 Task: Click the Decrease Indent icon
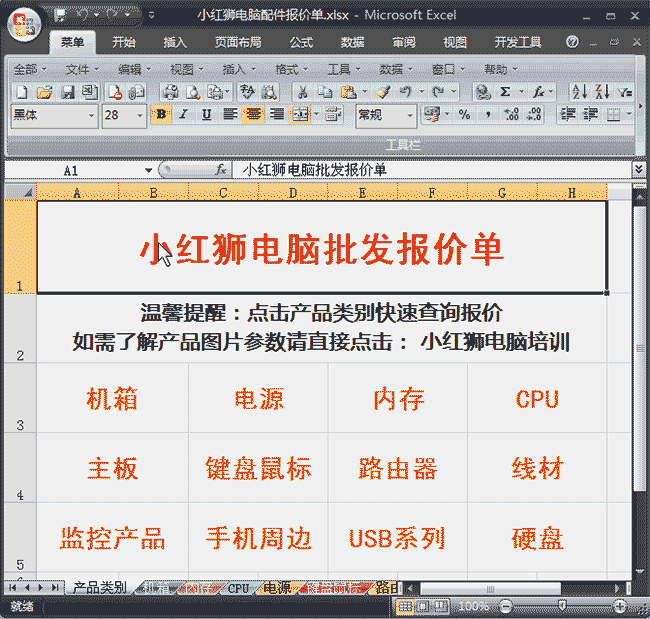point(568,114)
